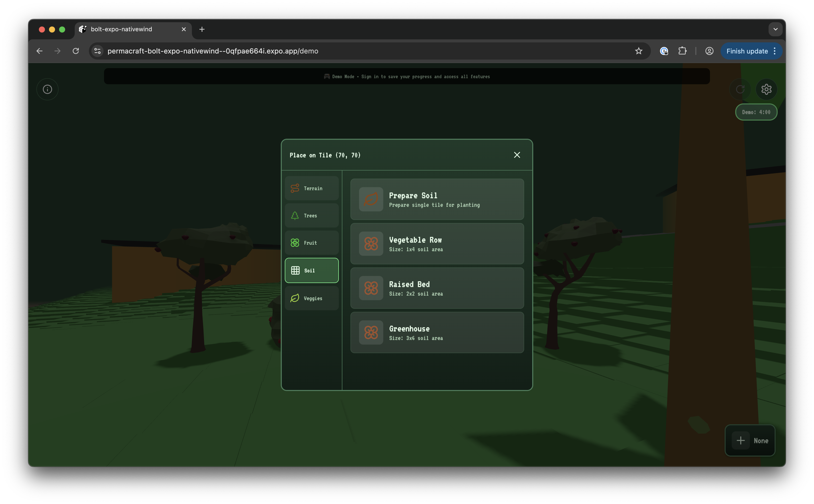Click the Demo 4:00 timer badge
The height and width of the screenshot is (504, 814).
(756, 112)
